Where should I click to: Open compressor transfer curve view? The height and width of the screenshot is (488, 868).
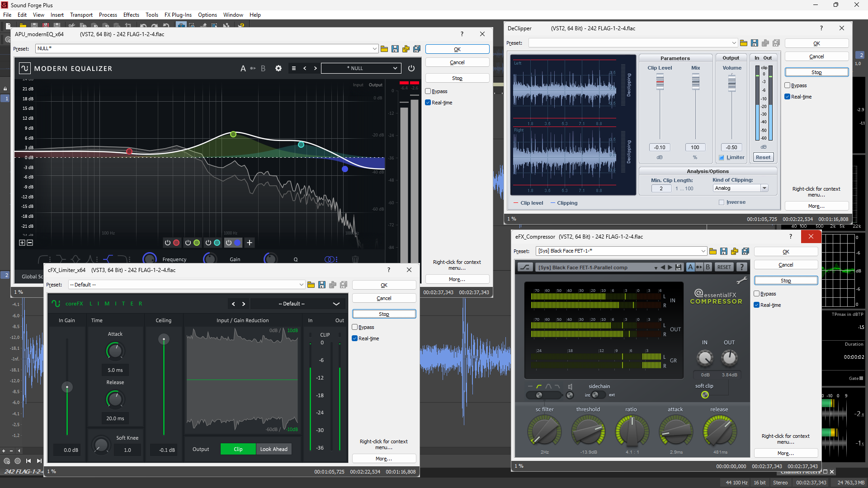tap(525, 267)
